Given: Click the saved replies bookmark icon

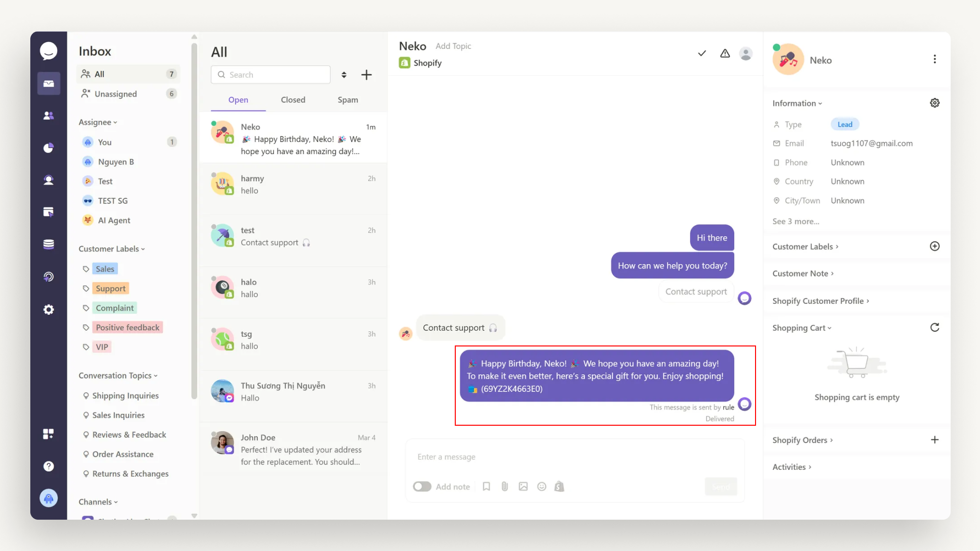Looking at the screenshot, I should 486,486.
